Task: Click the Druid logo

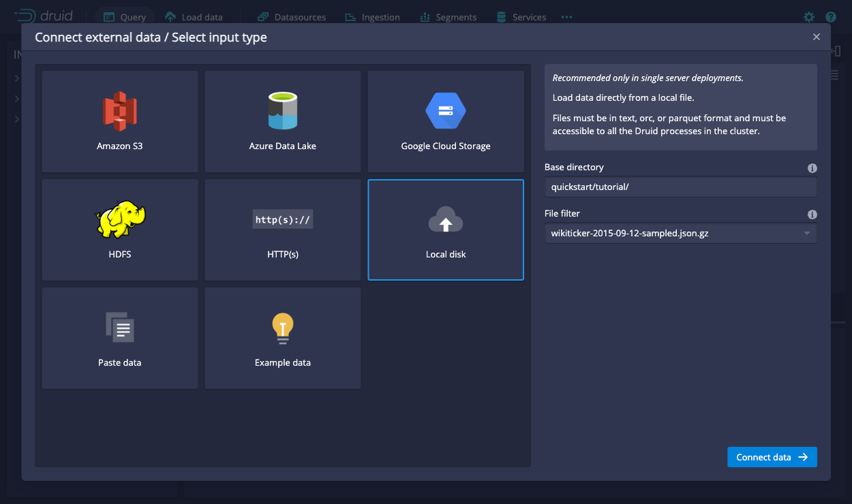Action: pyautogui.click(x=42, y=16)
